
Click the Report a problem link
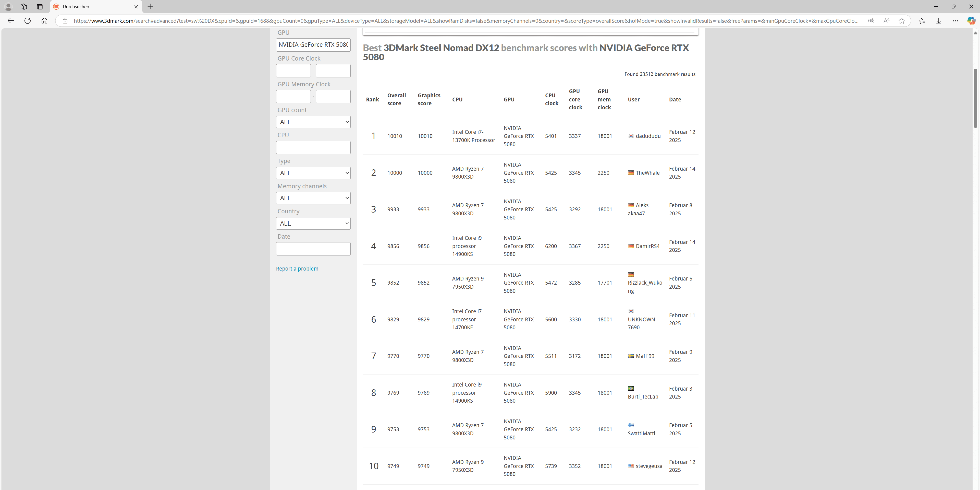(297, 269)
